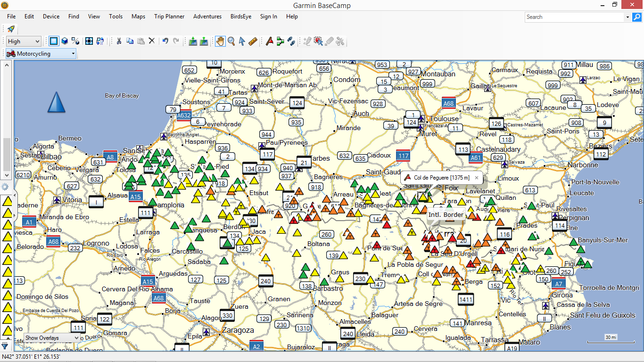Click the first yellow triangle waypoint in the list
Image resolution: width=644 pixels, height=362 pixels.
tap(7, 201)
